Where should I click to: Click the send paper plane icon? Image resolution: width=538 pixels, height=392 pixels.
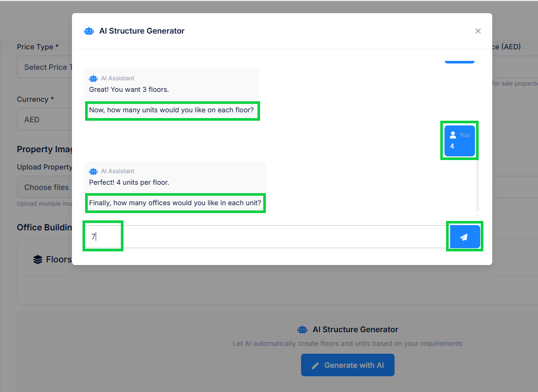click(x=464, y=237)
